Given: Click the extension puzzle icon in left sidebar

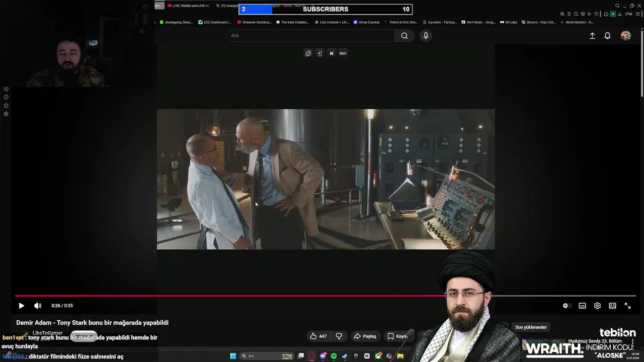Looking at the screenshot, I should coord(6,106).
